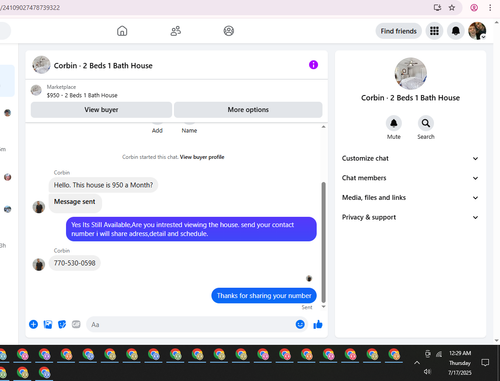Click the chat title Corbin - 2 Beds 1 Bath House
The image size is (500, 381).
(x=103, y=66)
